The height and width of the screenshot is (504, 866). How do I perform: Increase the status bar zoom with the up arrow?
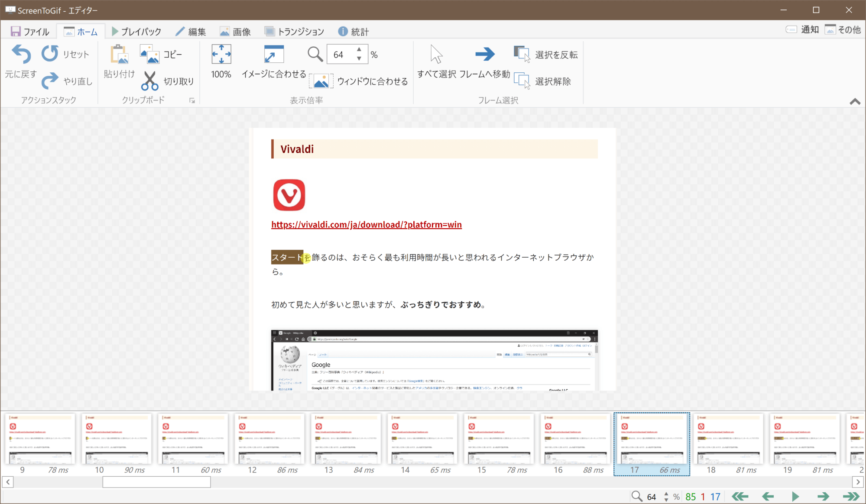coord(666,494)
